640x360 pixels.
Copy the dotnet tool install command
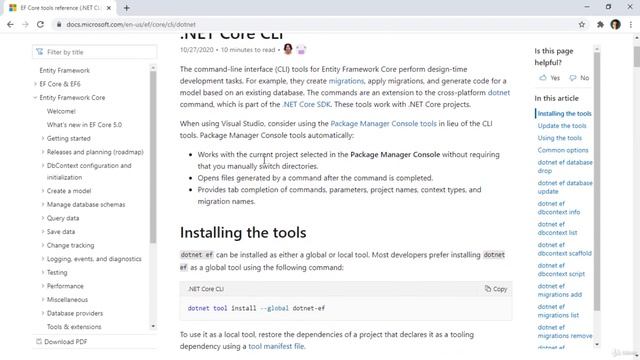(496, 289)
